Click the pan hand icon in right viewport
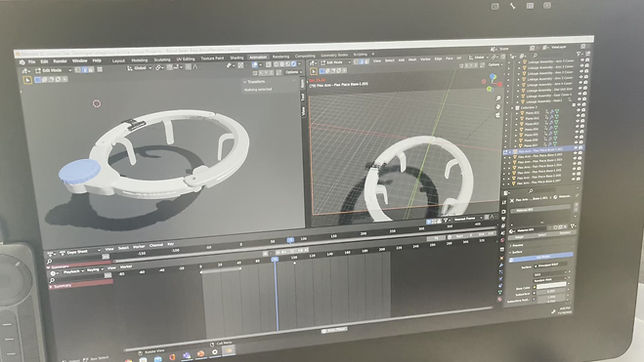This screenshot has height=362, width=644. pyautogui.click(x=498, y=107)
